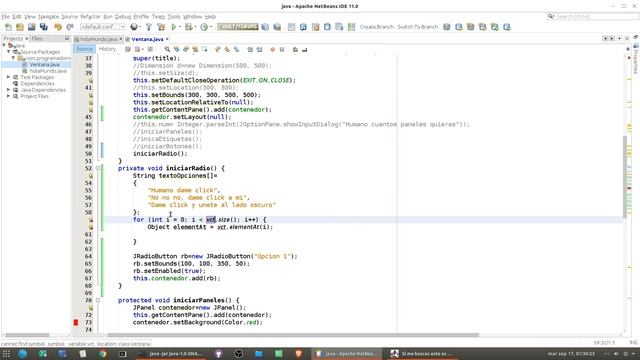Click the Save All toolbar icon
Screen dimensions: 640x360
tap(43, 27)
